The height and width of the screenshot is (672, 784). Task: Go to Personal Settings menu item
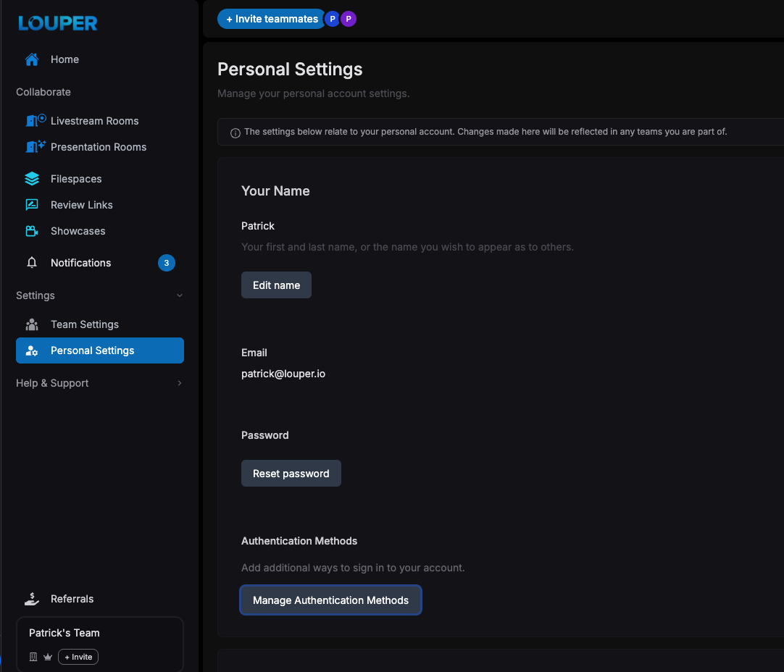[x=100, y=350]
